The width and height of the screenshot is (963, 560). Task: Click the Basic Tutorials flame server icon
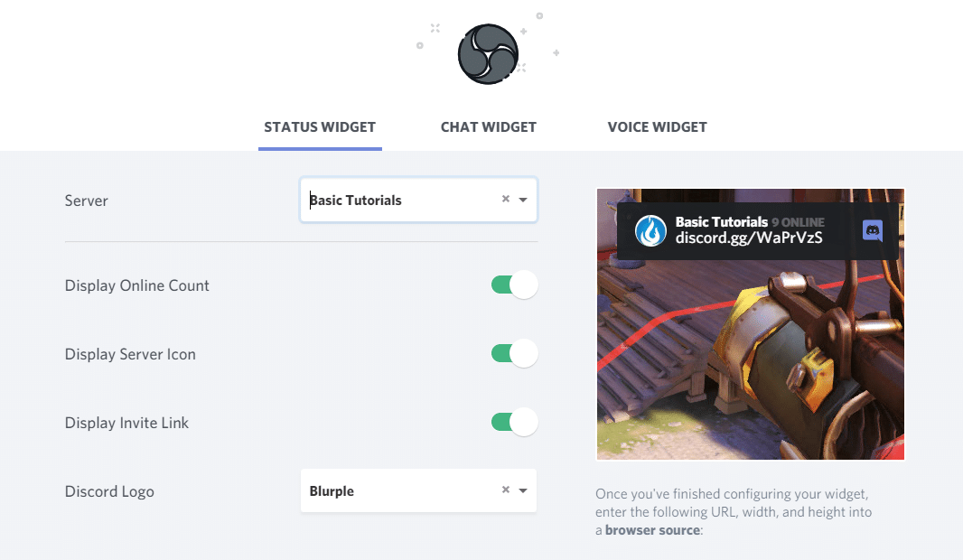click(650, 231)
